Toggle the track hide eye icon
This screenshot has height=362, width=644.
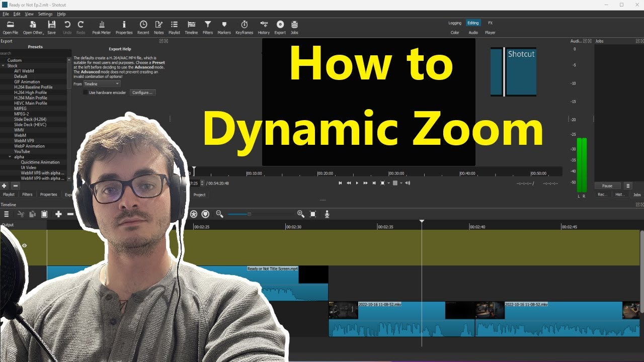24,246
